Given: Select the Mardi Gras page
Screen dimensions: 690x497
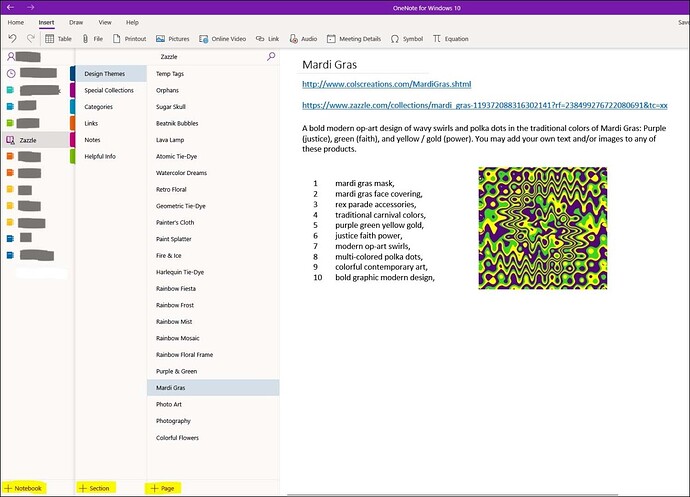Looking at the screenshot, I should click(213, 387).
